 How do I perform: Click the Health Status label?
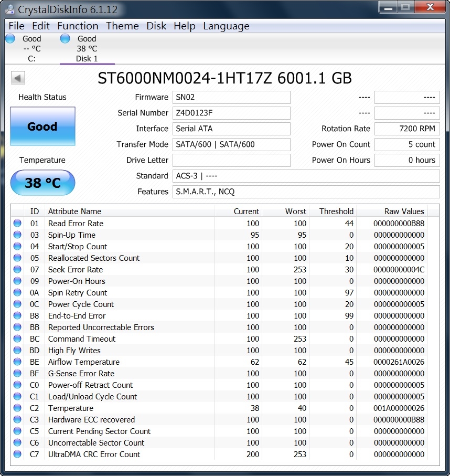[42, 97]
